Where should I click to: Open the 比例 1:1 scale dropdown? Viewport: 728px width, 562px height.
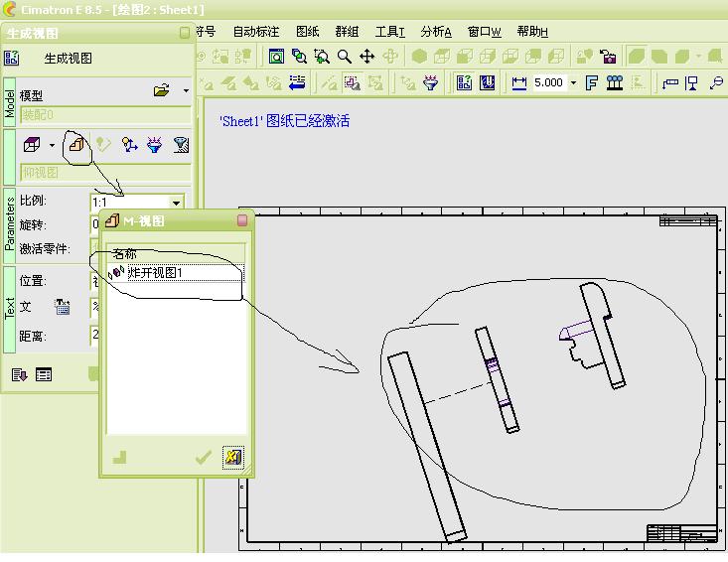(x=177, y=203)
